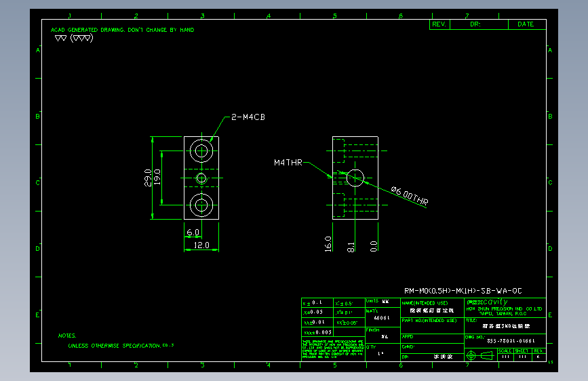Select the UNLESS OTHERWISE SPECIFICATION note
This screenshot has width=588, height=381.
[x=121, y=345]
